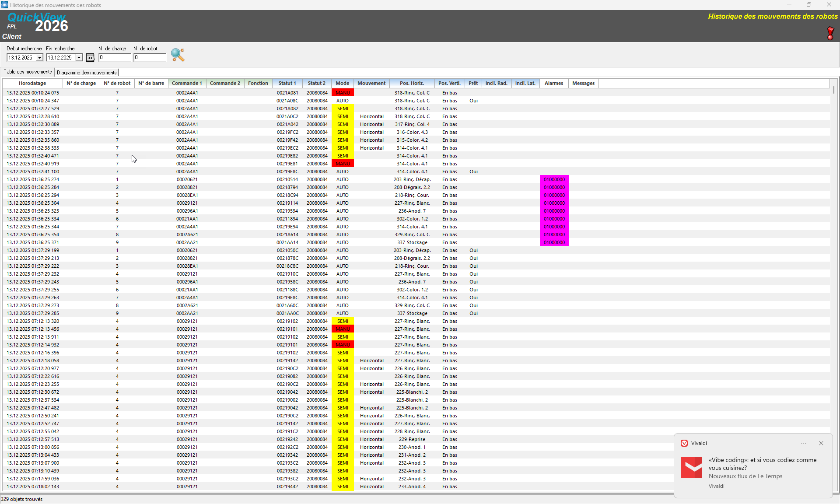The width and height of the screenshot is (840, 504).
Task: Click the Alarmes column header
Action: [x=553, y=83]
